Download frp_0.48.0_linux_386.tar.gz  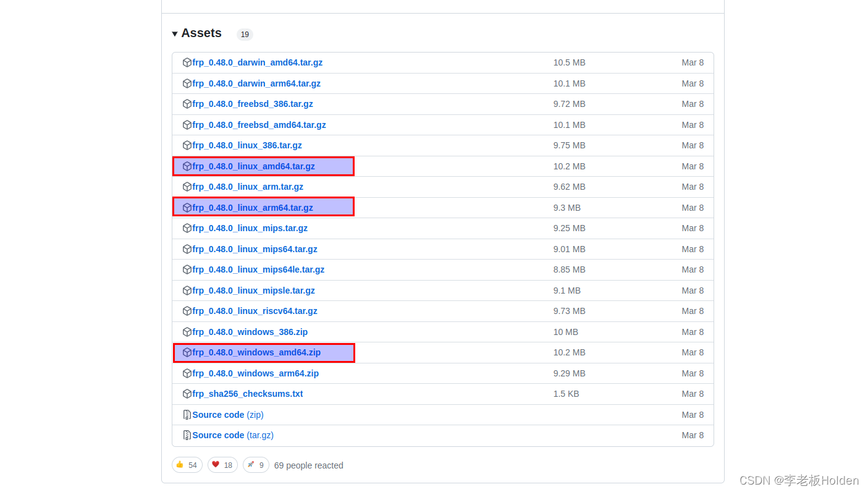(247, 145)
